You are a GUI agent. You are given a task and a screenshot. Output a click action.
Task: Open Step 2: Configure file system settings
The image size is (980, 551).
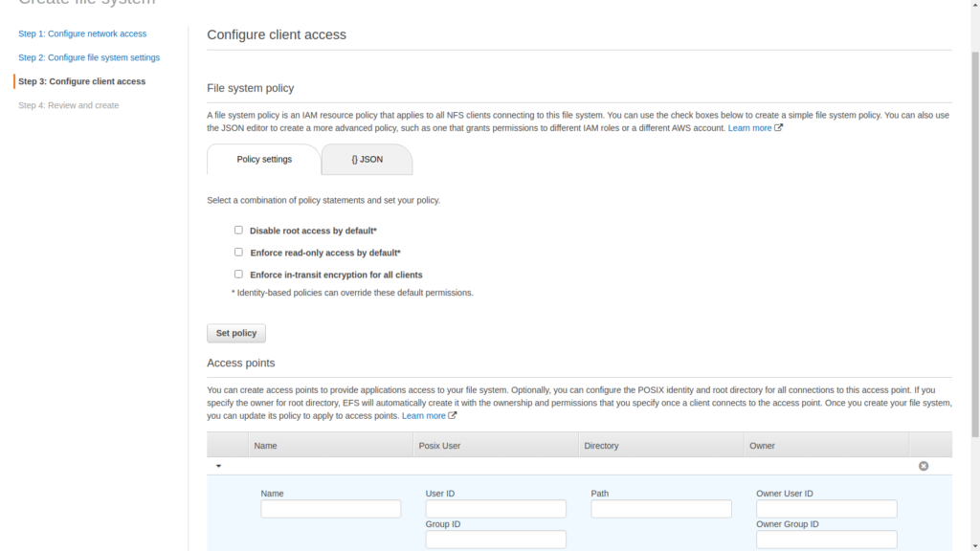point(89,57)
